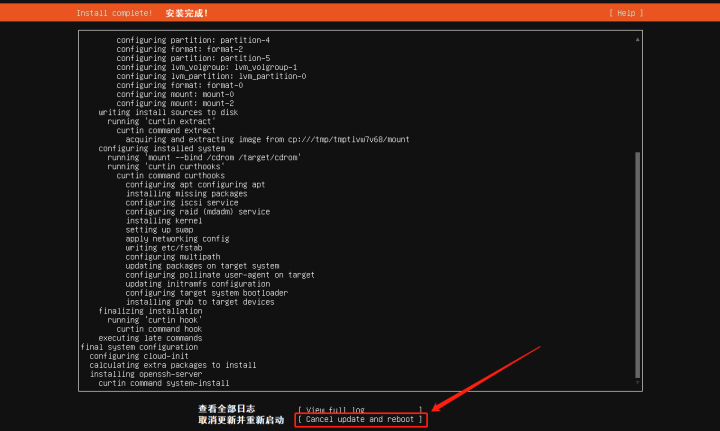Click 'curtin command extract' line
Viewport: 720px width, 431px height.
click(x=166, y=130)
